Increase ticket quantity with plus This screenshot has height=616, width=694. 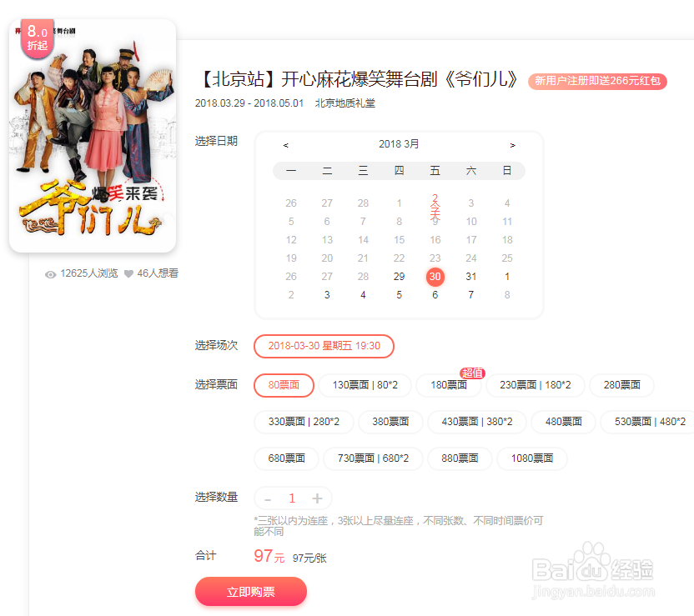[x=317, y=498]
